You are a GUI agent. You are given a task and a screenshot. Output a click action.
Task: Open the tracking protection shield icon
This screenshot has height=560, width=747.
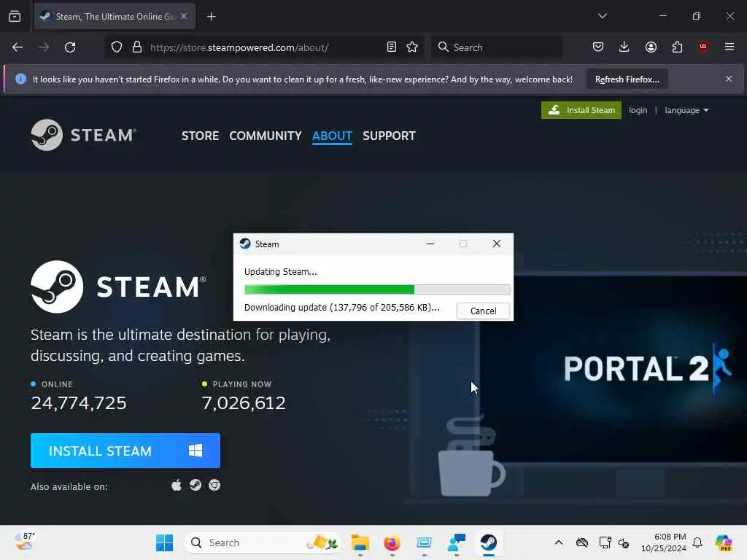click(116, 47)
